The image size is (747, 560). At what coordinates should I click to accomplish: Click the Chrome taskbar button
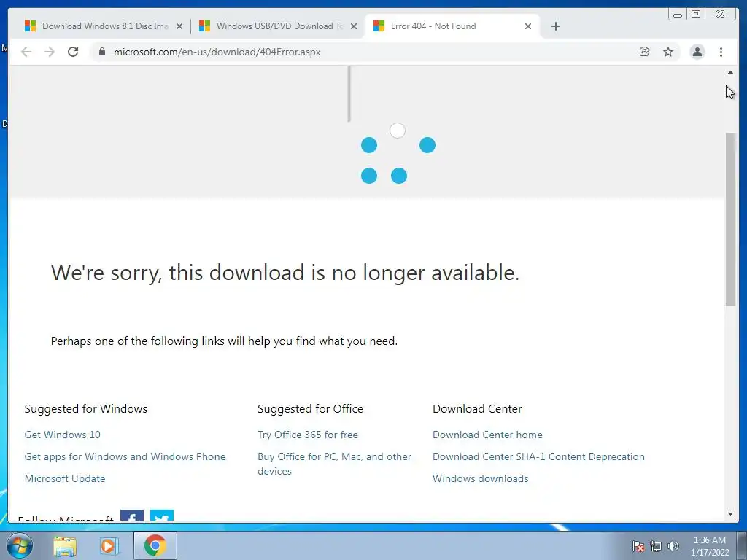pyautogui.click(x=155, y=545)
